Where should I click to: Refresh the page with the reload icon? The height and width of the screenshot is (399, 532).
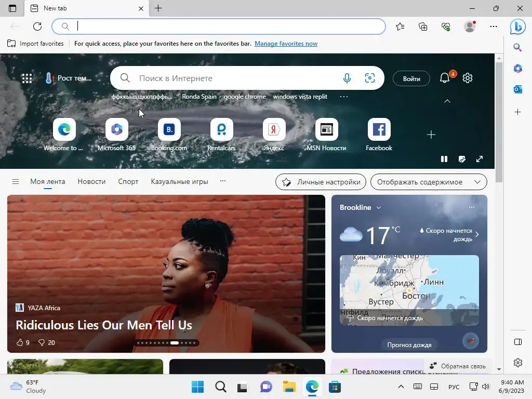37,26
